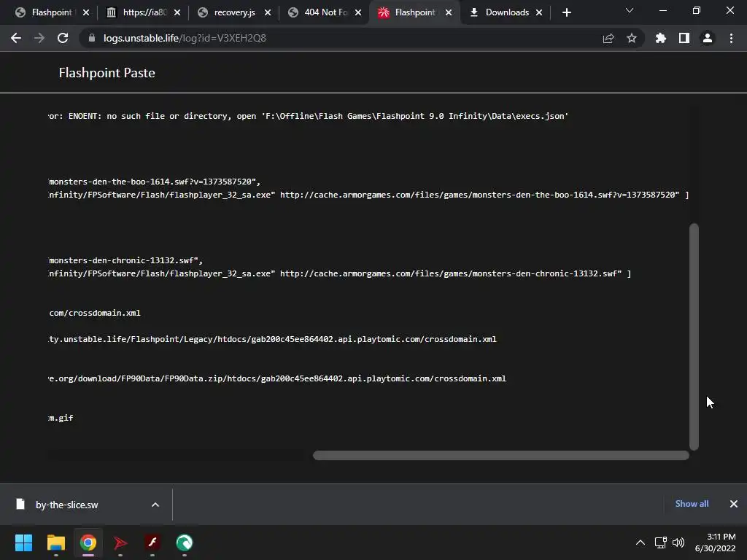
Task: Click the log's vertical scrollbar thumb
Action: (694, 337)
